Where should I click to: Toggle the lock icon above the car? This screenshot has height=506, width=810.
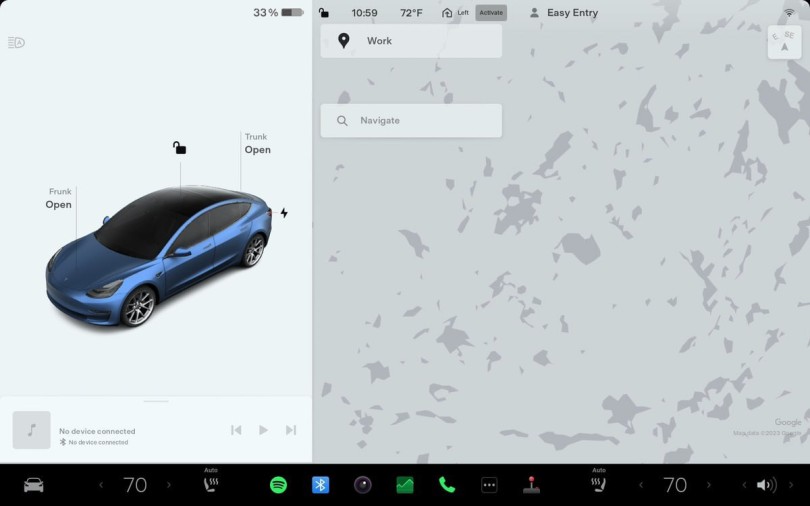[x=179, y=148]
